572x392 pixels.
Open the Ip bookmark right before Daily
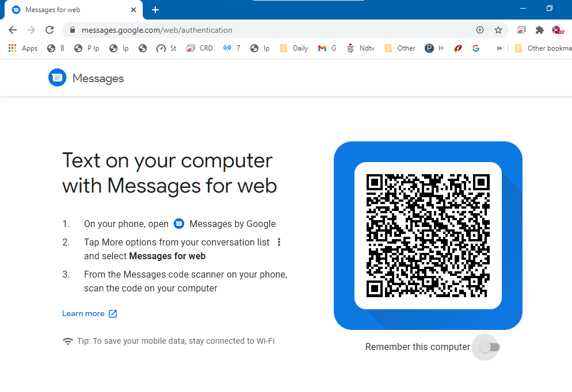pyautogui.click(x=260, y=48)
